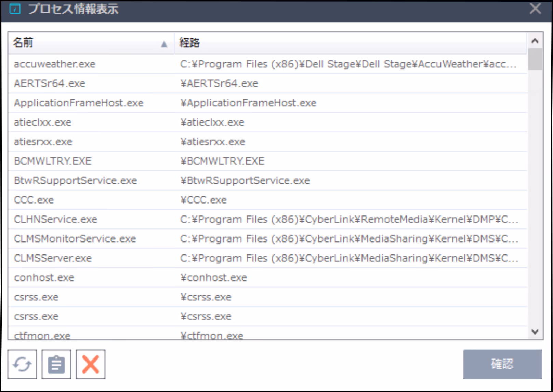
Task: Click the CLMSServer.exe MediaSharing path cell
Action: (x=351, y=258)
